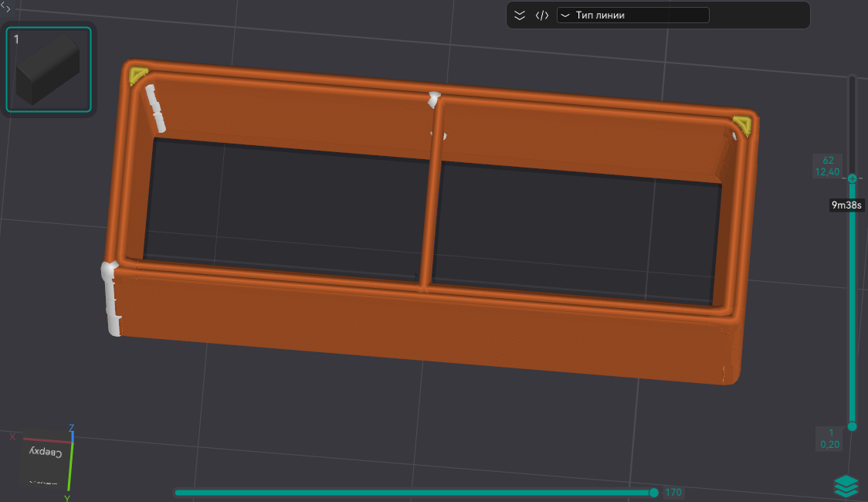Click the upper layer slider handle with plus
Viewport: 868px width, 502px height.
pos(852,178)
